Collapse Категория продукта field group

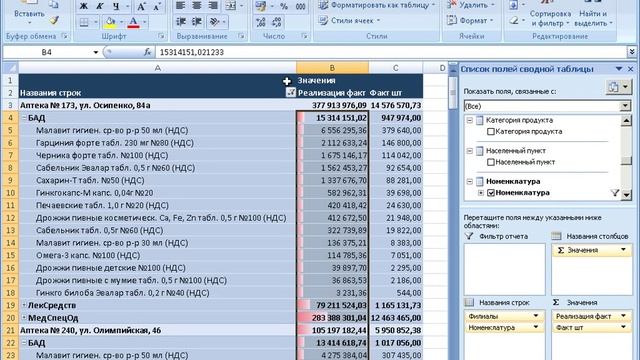coord(469,120)
